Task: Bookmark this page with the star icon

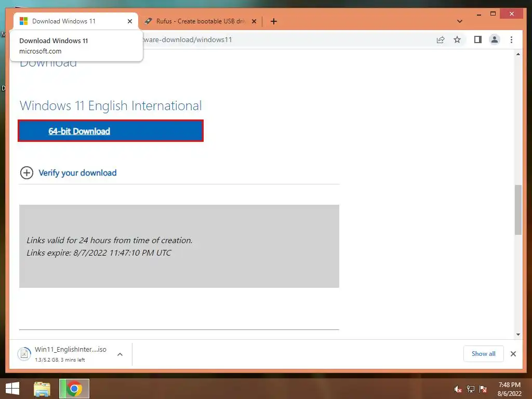Action: (x=457, y=39)
